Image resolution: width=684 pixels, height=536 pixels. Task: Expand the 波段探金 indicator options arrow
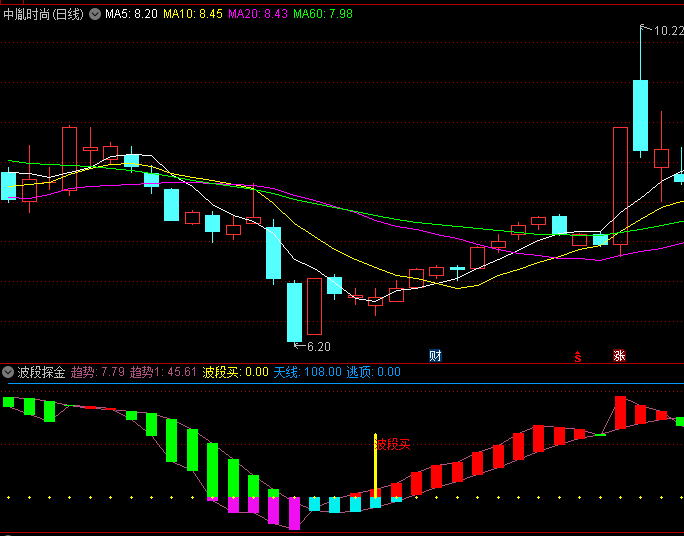7,372
